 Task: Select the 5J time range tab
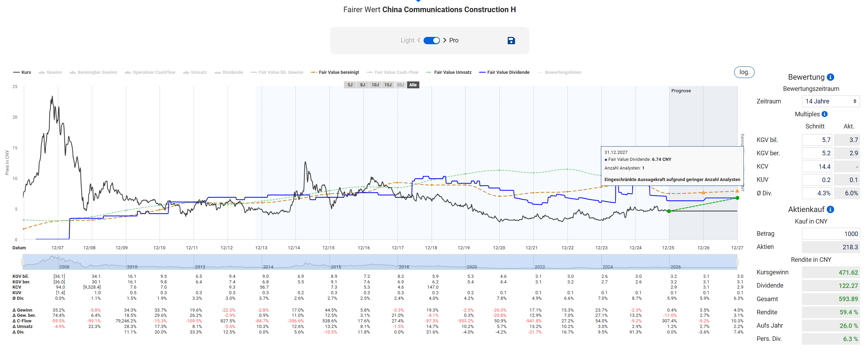click(x=350, y=85)
